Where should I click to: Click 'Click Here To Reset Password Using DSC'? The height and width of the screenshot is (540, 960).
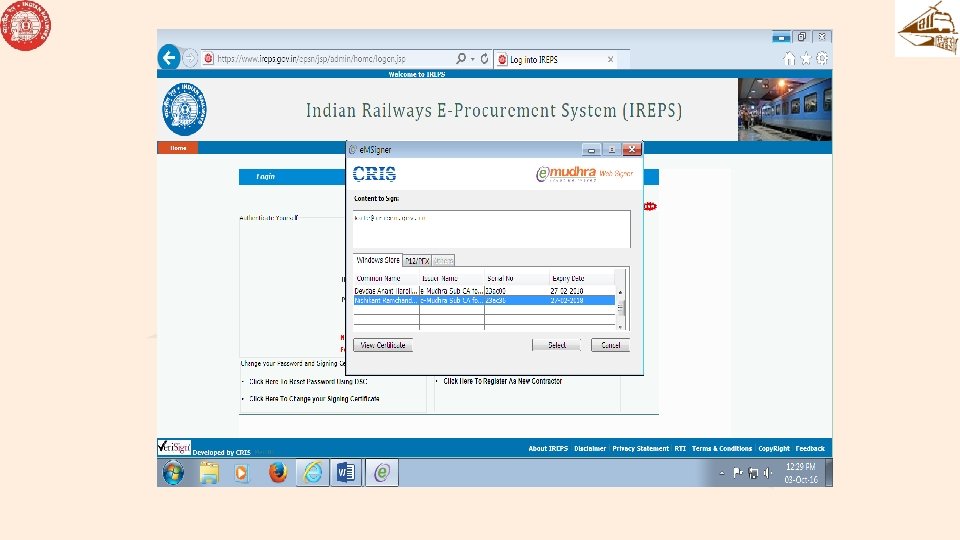click(308, 381)
